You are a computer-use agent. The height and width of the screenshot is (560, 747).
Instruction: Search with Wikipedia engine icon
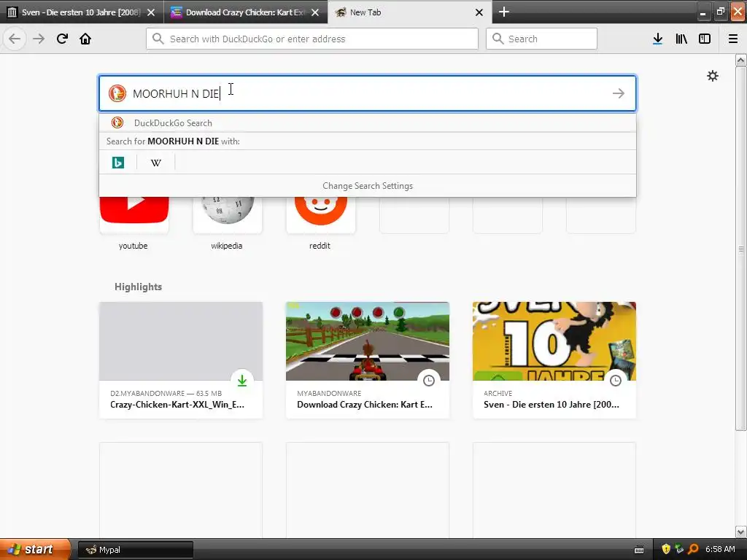(156, 163)
